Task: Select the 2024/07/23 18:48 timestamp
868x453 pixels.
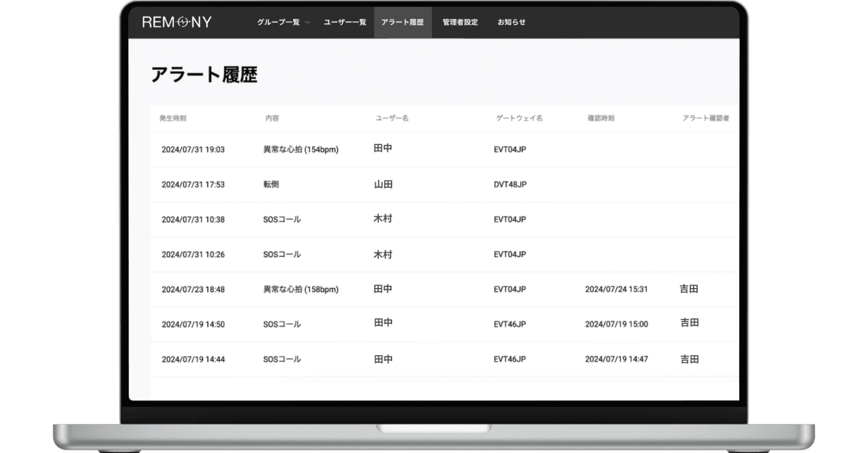Action: tap(193, 289)
